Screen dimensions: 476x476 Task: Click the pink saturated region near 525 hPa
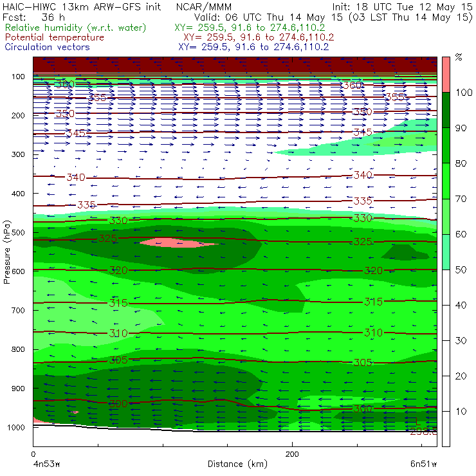179,243
